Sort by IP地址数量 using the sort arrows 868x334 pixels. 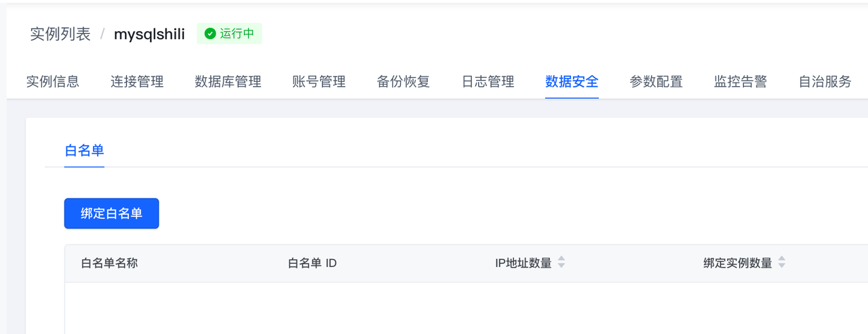tap(561, 263)
